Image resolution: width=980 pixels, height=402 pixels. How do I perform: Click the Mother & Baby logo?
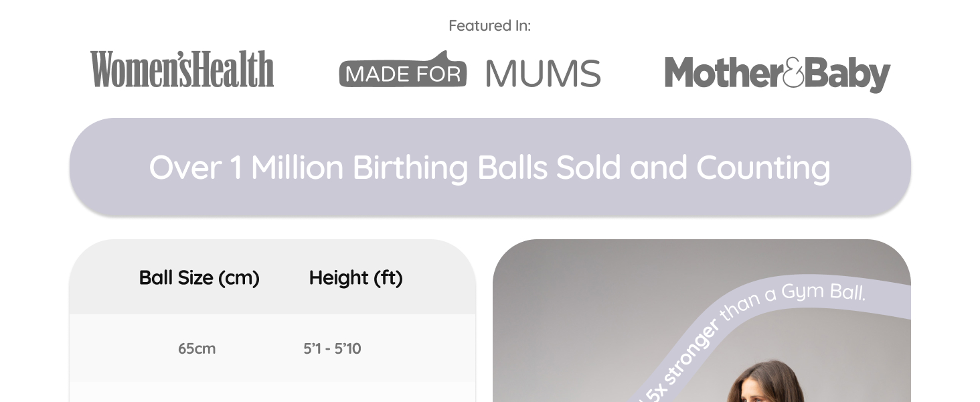click(777, 73)
